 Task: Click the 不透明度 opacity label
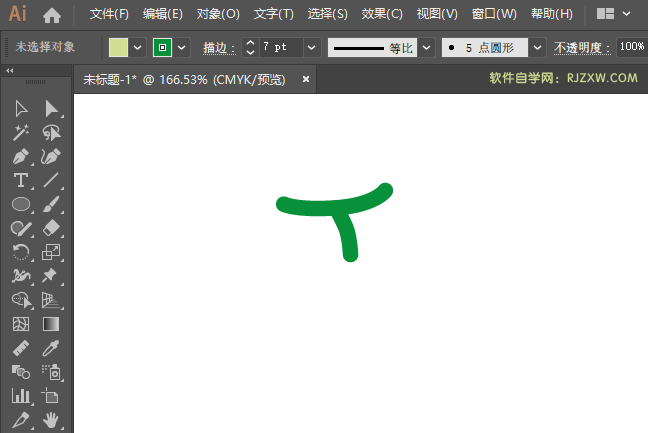coord(584,48)
